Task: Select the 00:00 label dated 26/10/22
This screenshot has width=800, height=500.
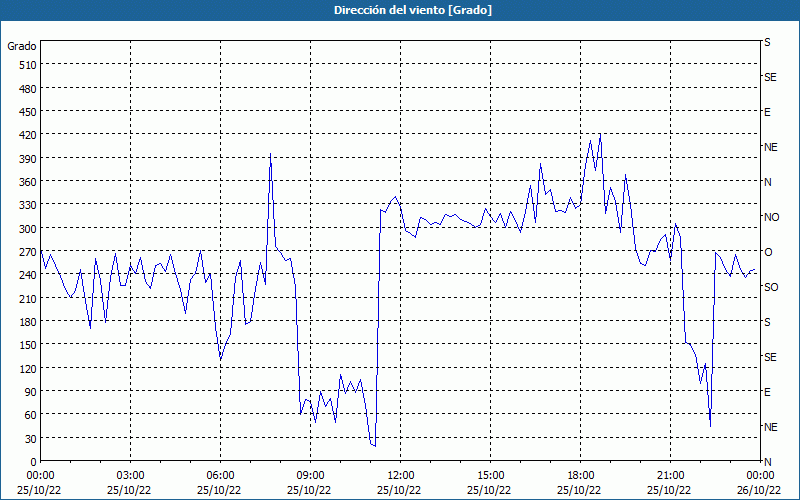Action: [760, 476]
